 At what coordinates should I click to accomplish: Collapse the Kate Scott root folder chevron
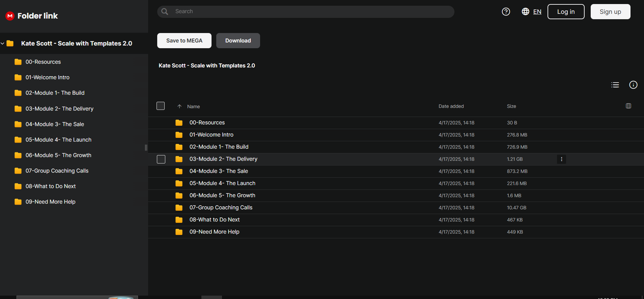click(2, 43)
